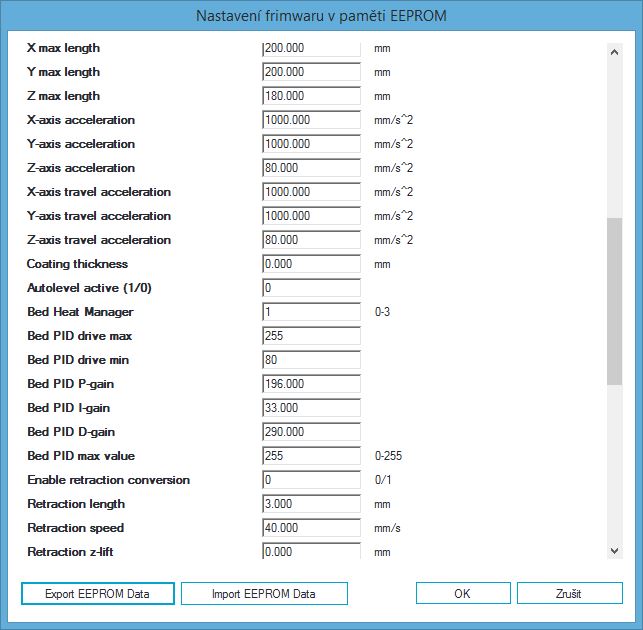Image resolution: width=643 pixels, height=630 pixels.
Task: Click the vertical scrollbar thumb
Action: tap(615, 300)
